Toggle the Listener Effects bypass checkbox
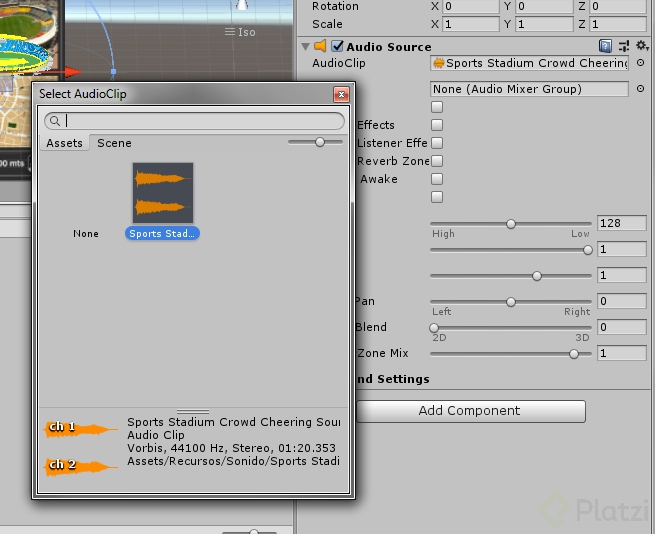655x534 pixels. (437, 143)
